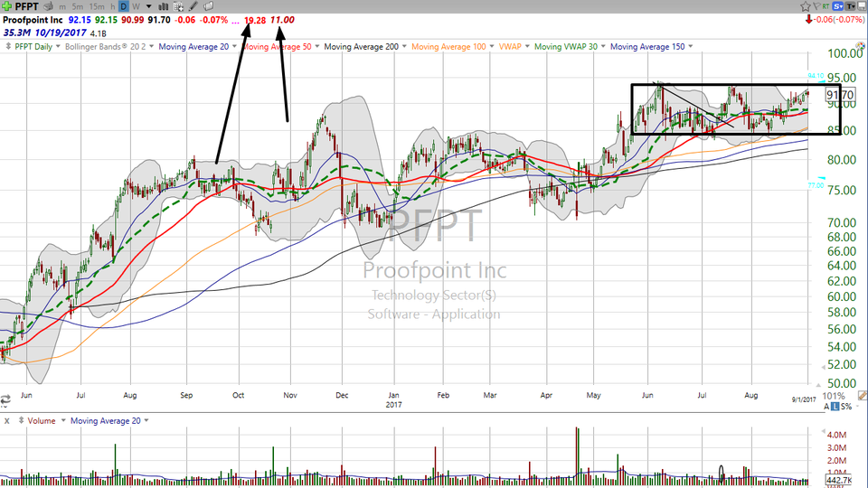Viewport: 868px width, 488px height.
Task: Click the Proofpoint Inc company name
Action: tap(33, 20)
